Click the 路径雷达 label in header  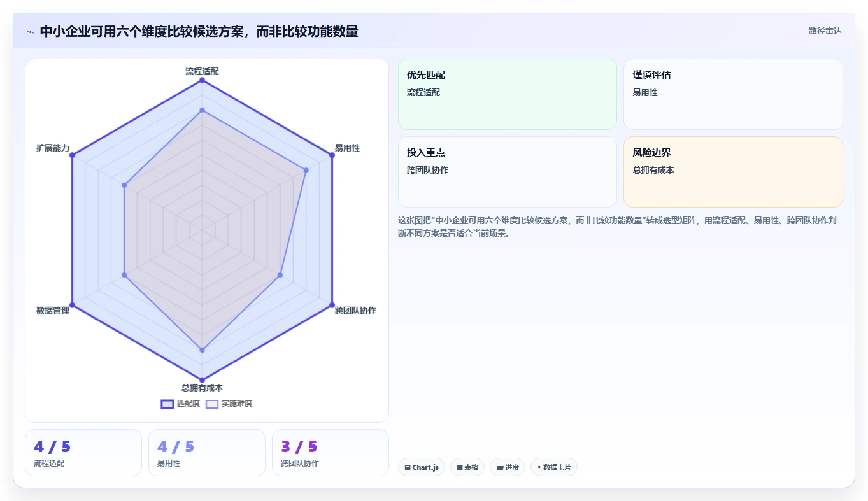pyautogui.click(x=825, y=31)
